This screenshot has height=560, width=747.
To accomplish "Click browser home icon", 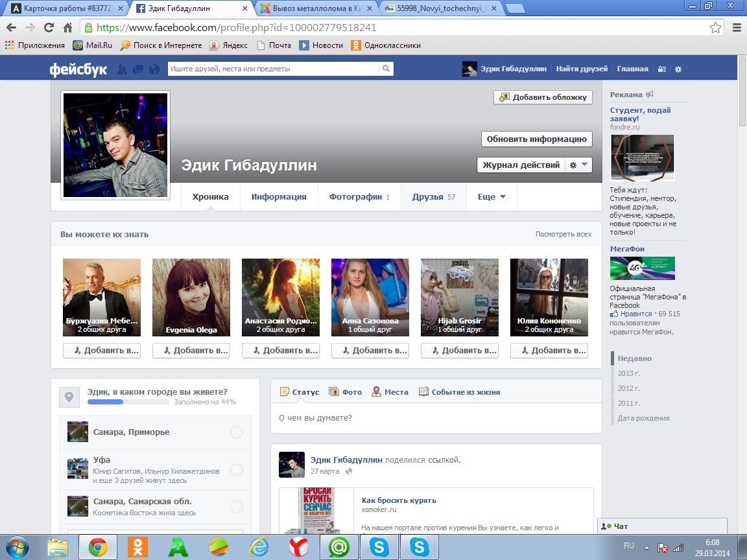I will point(67,28).
